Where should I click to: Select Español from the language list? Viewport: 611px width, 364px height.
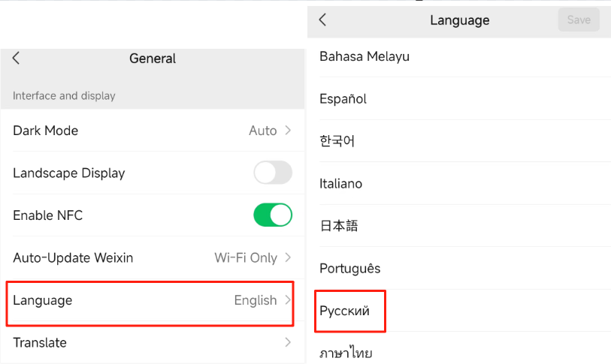coord(343,98)
